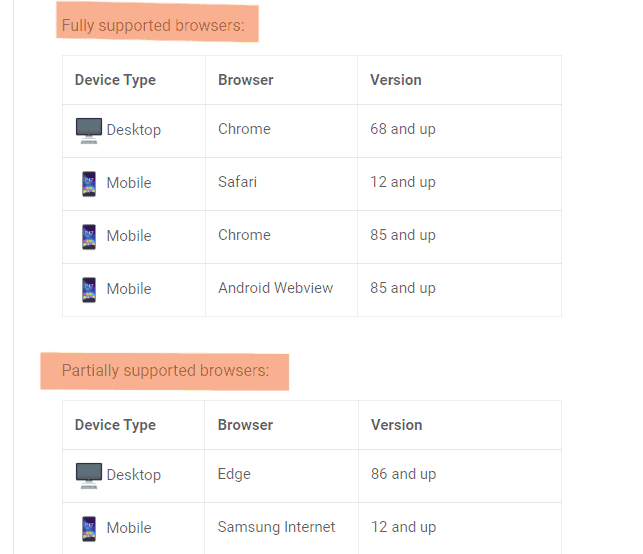Click the Desktop monitor icon beside Edge
The height and width of the screenshot is (554, 643).
pyautogui.click(x=89, y=476)
